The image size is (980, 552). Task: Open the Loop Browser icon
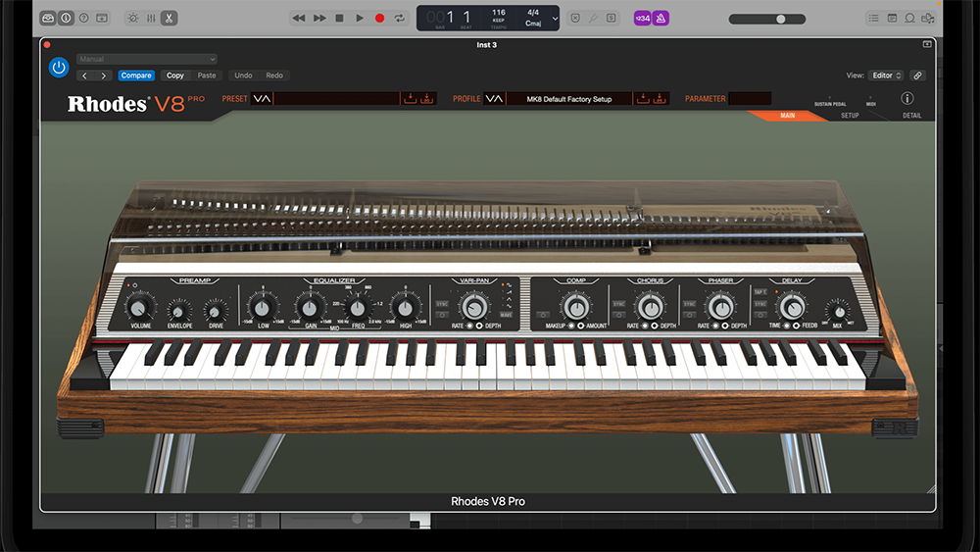910,18
